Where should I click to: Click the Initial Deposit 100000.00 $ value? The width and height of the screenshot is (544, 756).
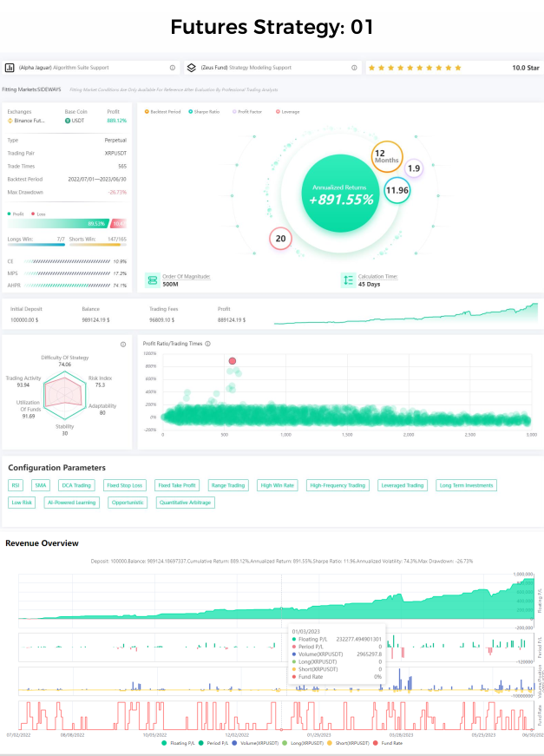point(24,320)
